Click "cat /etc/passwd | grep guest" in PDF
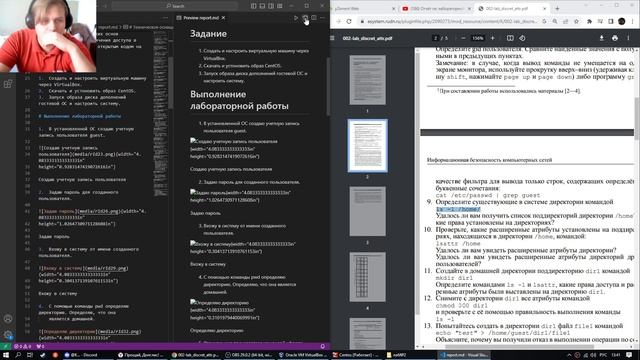Viewport: 640px width, 360px height. [x=488, y=195]
